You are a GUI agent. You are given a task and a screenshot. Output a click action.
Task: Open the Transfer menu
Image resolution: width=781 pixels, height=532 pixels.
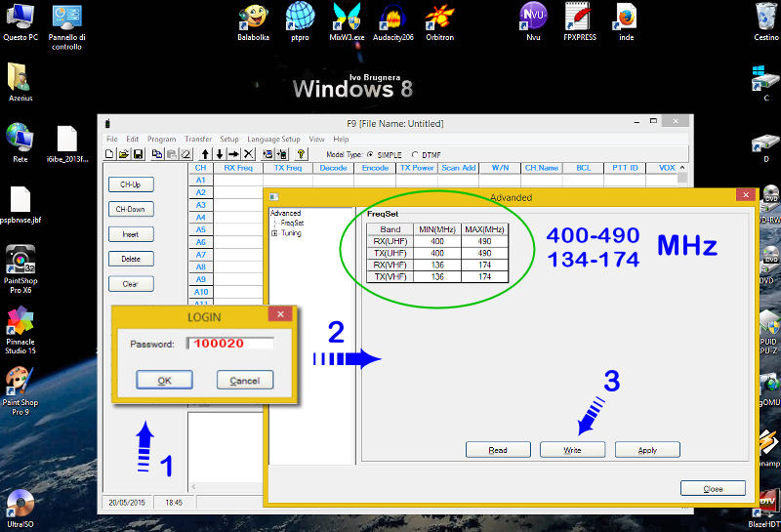tap(198, 139)
